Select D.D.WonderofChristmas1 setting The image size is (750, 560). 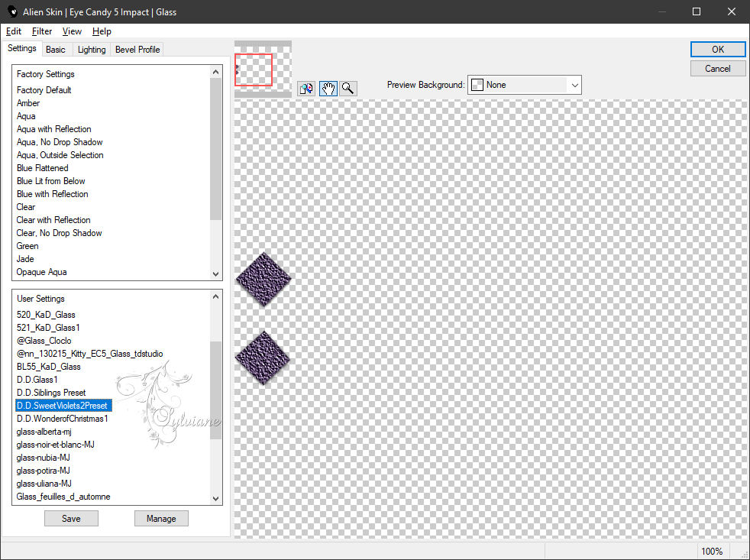point(62,419)
